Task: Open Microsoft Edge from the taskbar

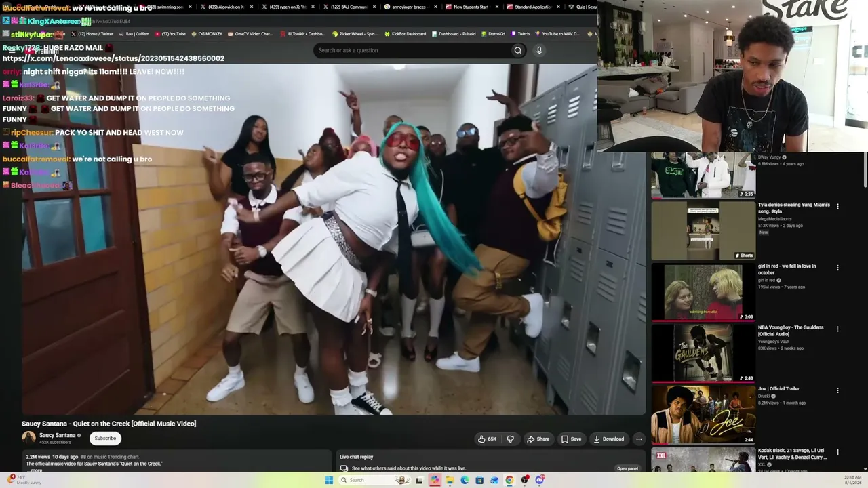Action: click(465, 480)
